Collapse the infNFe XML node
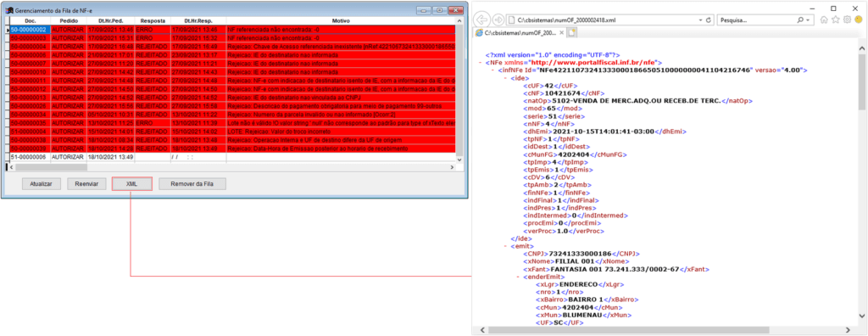Viewport: 868px width, 336px height. [493, 71]
